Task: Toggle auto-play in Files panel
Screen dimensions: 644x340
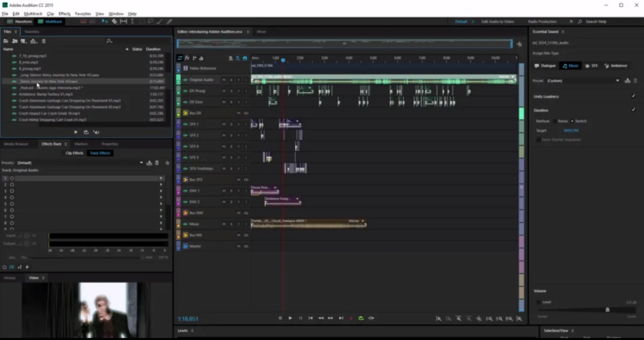Action: pyautogui.click(x=96, y=132)
